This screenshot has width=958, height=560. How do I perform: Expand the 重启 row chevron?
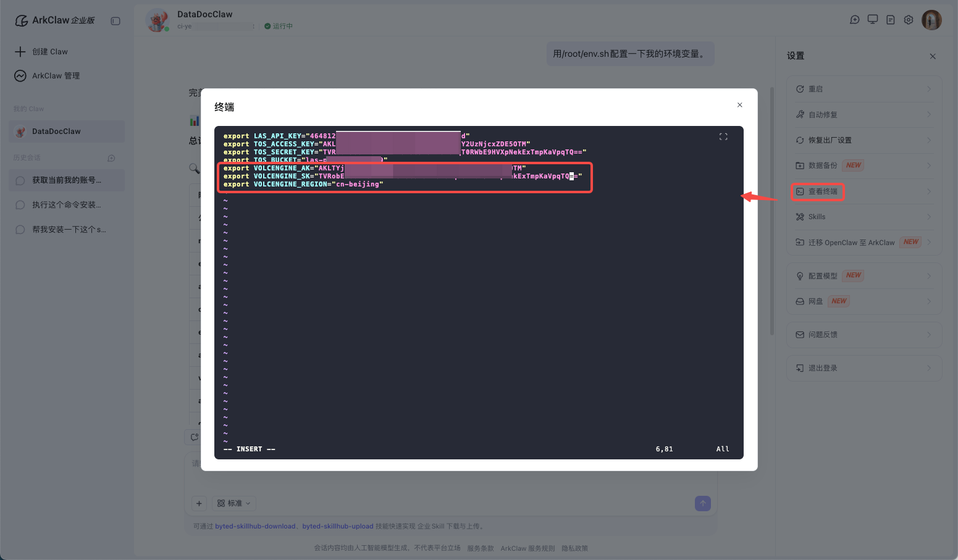tap(929, 89)
